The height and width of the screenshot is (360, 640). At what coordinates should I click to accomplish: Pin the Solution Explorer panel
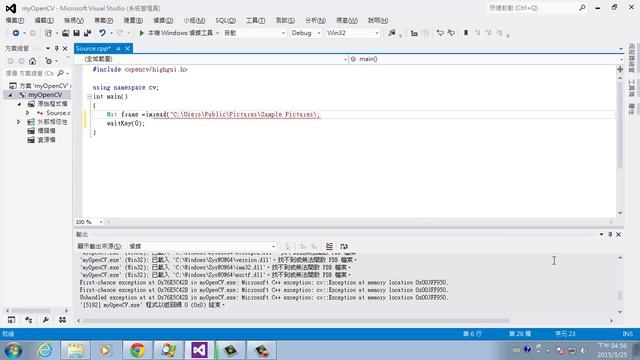pos(56,48)
